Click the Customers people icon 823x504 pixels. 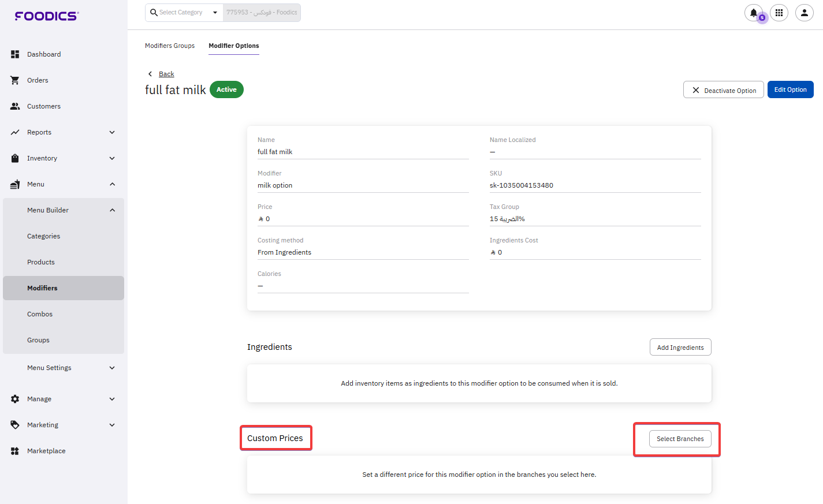[15, 106]
